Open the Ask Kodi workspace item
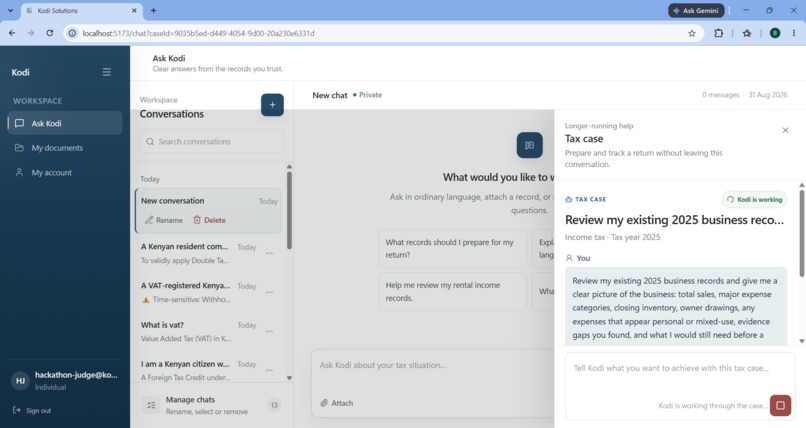 65,123
